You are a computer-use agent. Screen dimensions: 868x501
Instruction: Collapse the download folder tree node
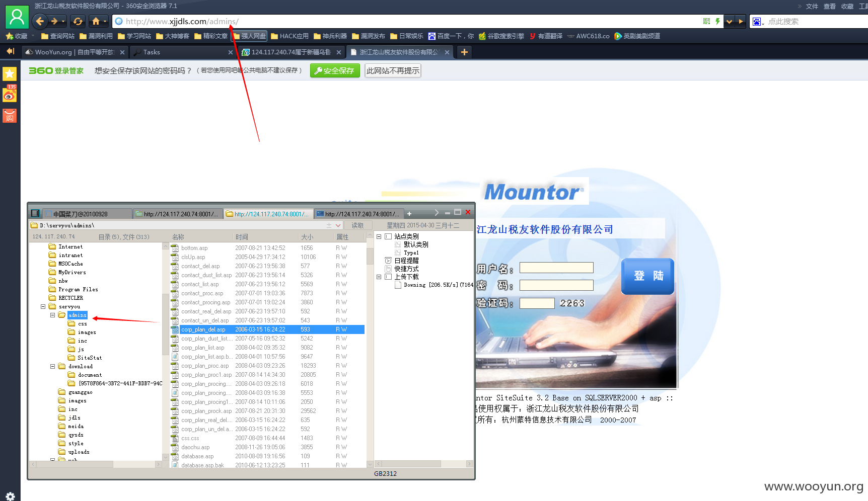pyautogui.click(x=52, y=366)
